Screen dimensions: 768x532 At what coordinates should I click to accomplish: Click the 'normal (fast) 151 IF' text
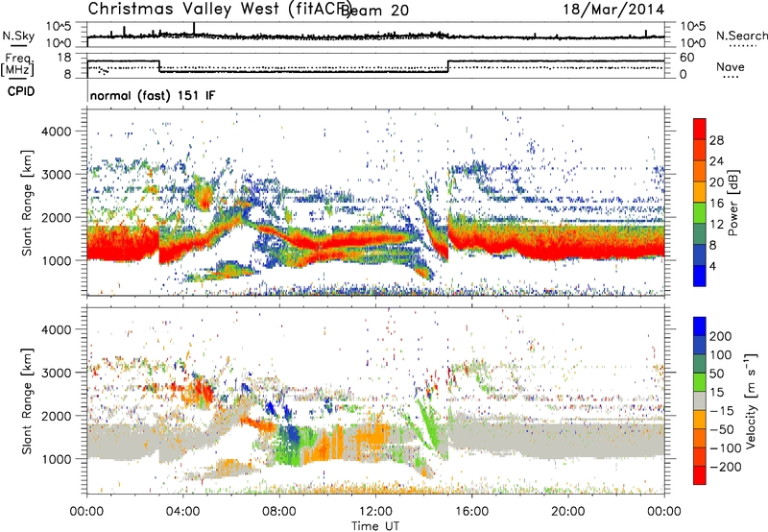point(153,96)
